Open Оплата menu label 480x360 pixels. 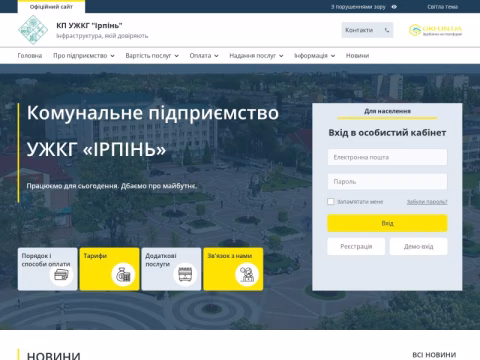[x=200, y=56]
